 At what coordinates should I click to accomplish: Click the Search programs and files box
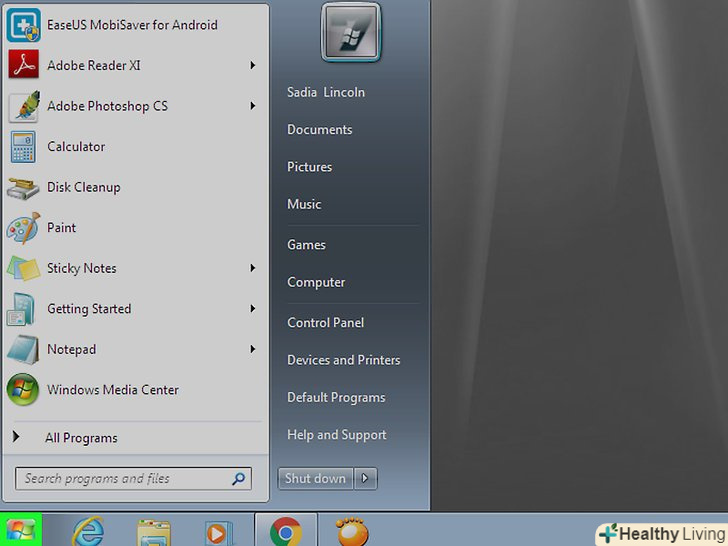point(133,479)
